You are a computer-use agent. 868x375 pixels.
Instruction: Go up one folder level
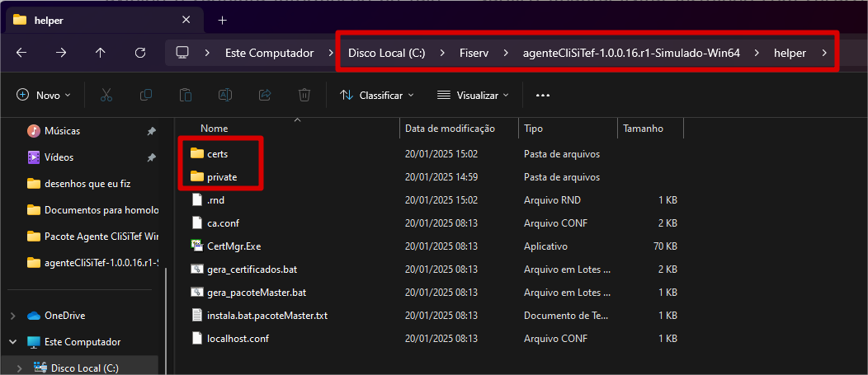click(101, 53)
